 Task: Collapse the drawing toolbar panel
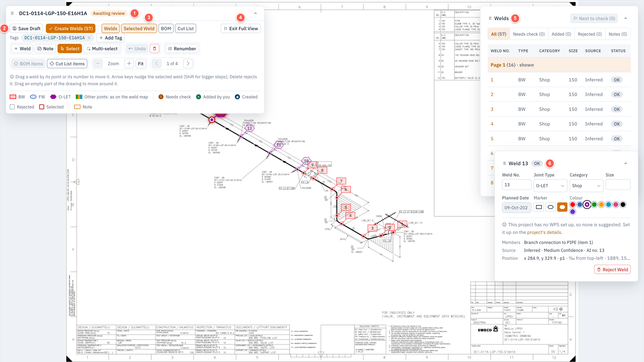tap(255, 13)
